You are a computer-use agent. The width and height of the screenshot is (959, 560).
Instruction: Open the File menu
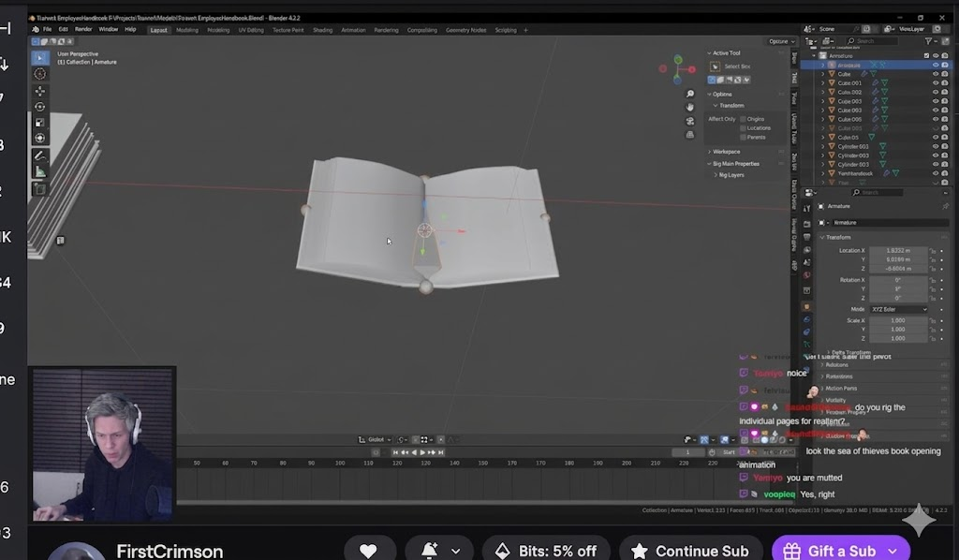[47, 29]
